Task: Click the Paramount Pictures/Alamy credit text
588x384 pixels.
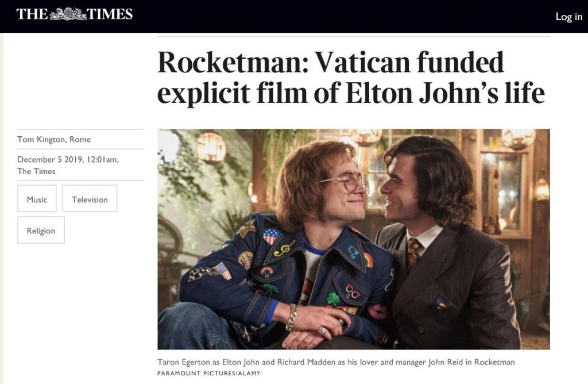Action: 209,374
